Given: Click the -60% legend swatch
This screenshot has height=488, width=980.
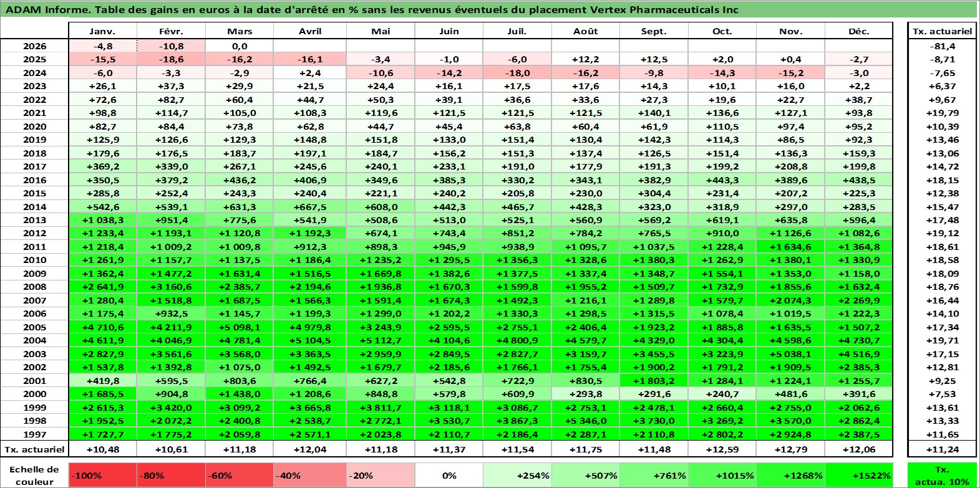Looking at the screenshot, I should tap(240, 475).
